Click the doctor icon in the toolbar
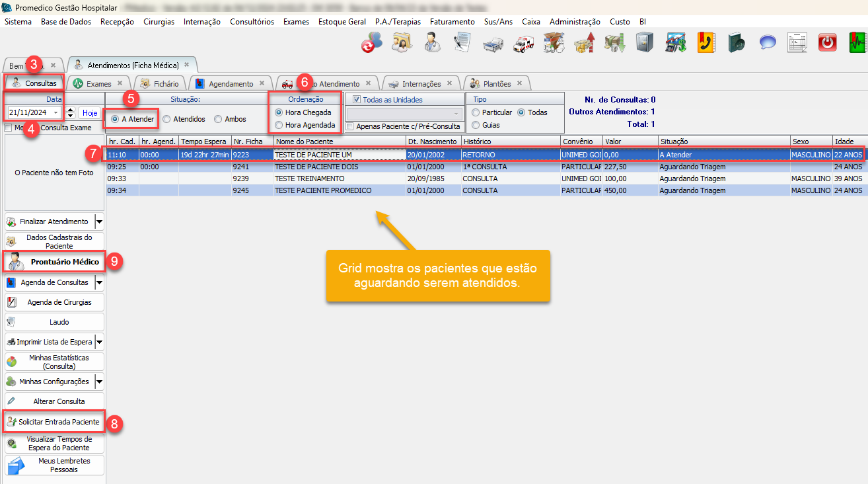The image size is (868, 484). (x=432, y=43)
